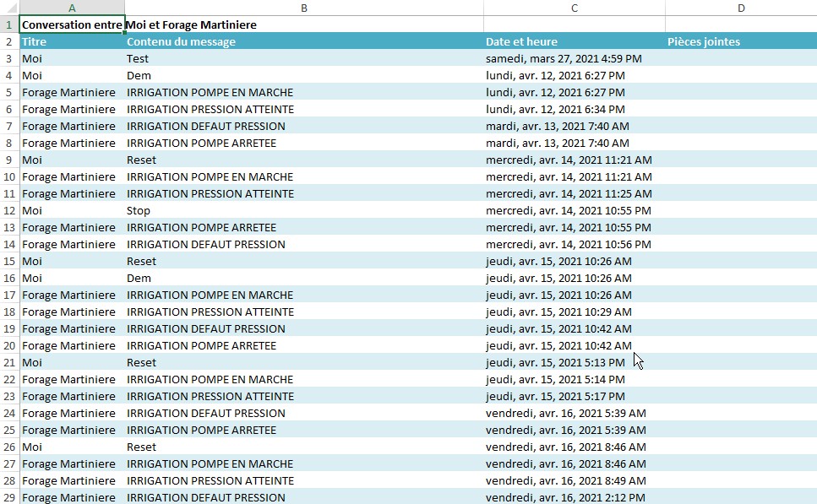Click 'Forage Martiniere' in row 24
The width and height of the screenshot is (817, 504).
point(68,414)
